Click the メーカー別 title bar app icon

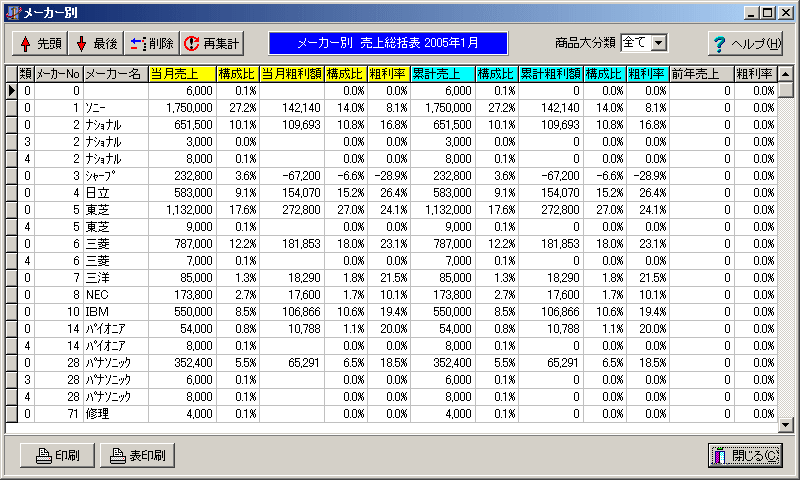click(x=14, y=13)
